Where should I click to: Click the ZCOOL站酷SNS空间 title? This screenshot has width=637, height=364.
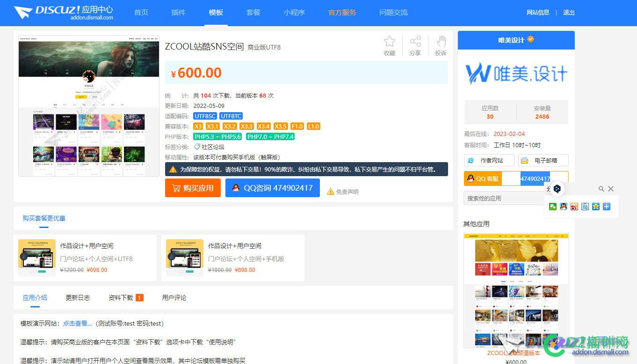[x=204, y=46]
